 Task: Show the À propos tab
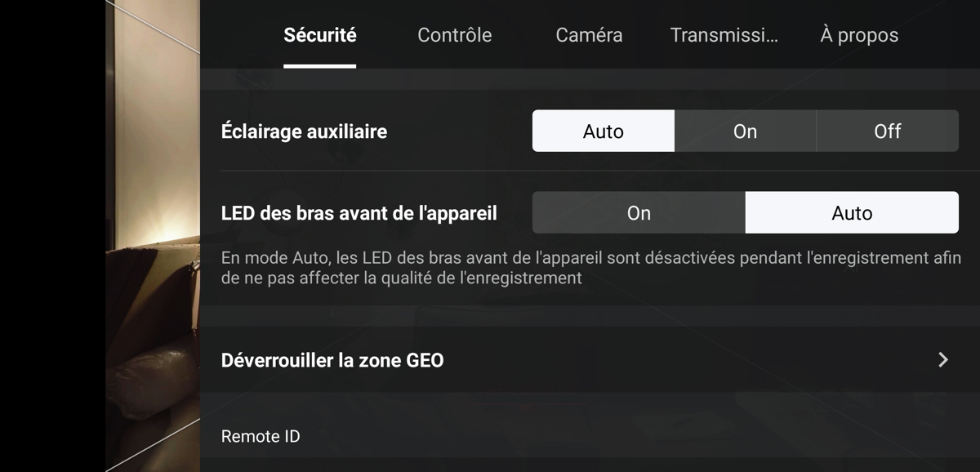coord(859,35)
